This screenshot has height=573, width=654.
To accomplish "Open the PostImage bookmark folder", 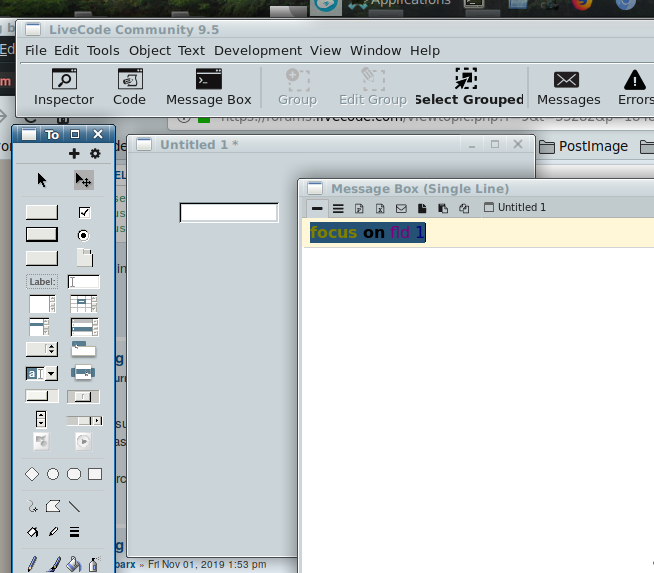I will pos(584,146).
